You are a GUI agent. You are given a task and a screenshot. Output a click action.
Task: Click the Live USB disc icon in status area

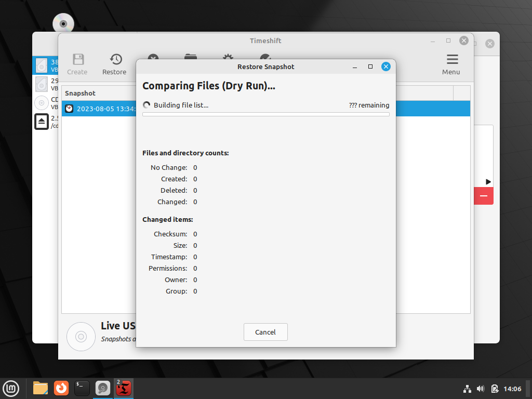(x=81, y=337)
